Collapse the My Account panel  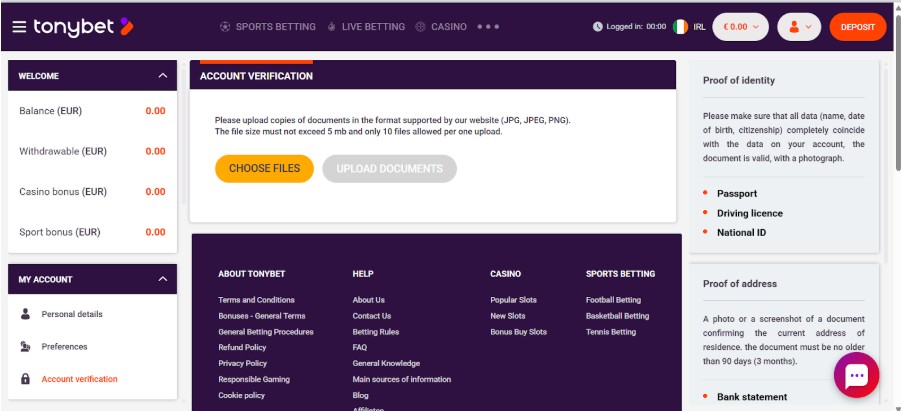click(x=163, y=280)
